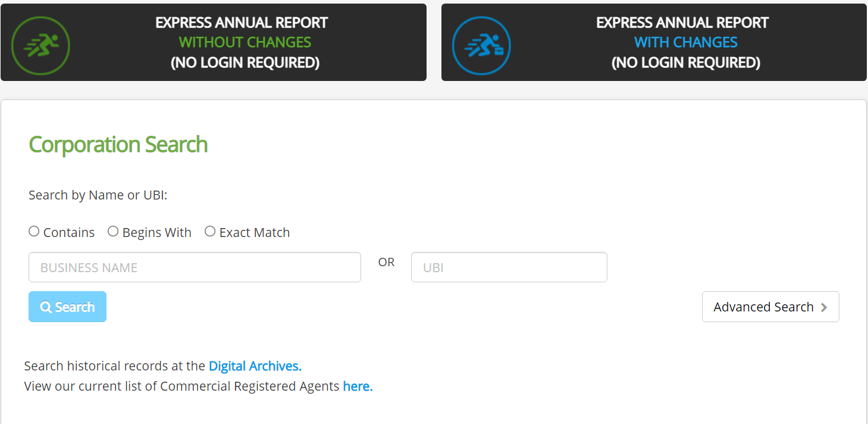Viewport: 868px width, 424px height.
Task: Click the BUSINESS NAME input field
Action: [195, 267]
